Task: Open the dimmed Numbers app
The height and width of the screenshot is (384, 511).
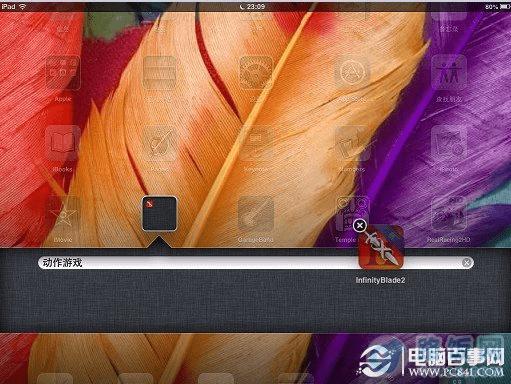Action: click(x=352, y=143)
